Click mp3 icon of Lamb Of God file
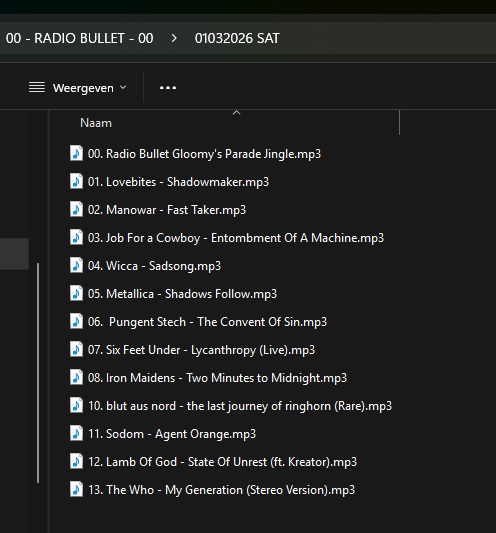 click(x=76, y=461)
